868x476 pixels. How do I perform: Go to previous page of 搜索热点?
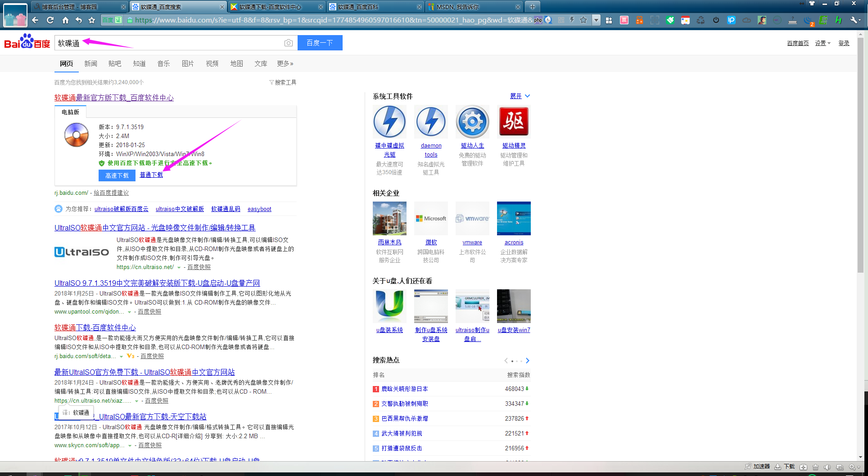coord(506,361)
